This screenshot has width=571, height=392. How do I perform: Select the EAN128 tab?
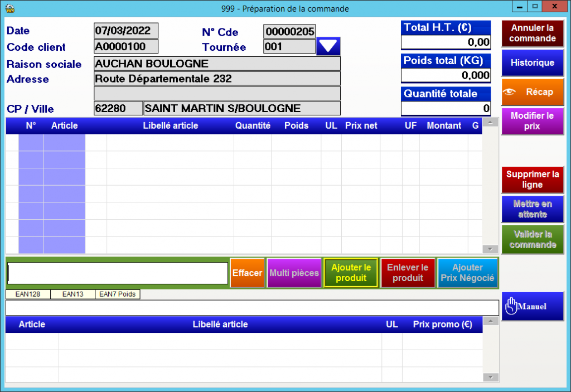(28, 294)
